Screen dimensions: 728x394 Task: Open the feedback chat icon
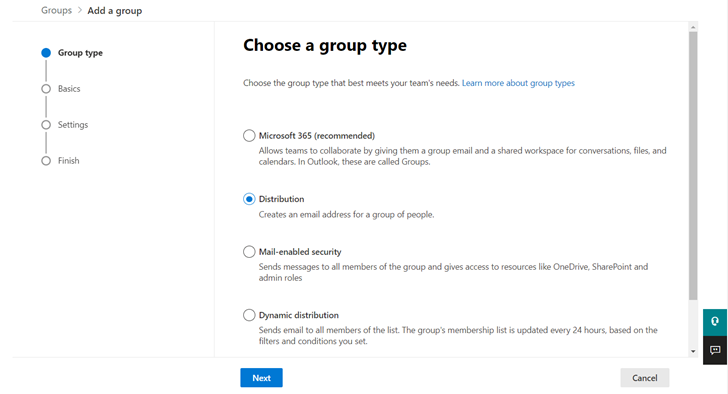[x=715, y=350]
